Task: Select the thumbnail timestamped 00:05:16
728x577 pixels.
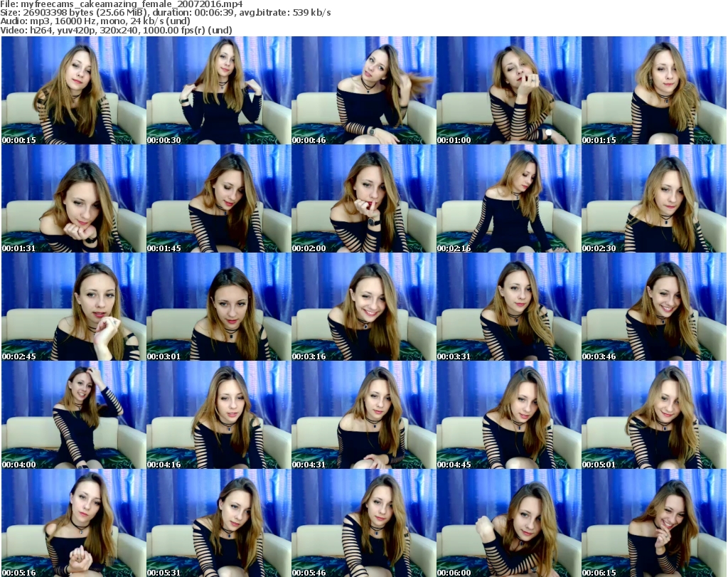Action: point(74,523)
